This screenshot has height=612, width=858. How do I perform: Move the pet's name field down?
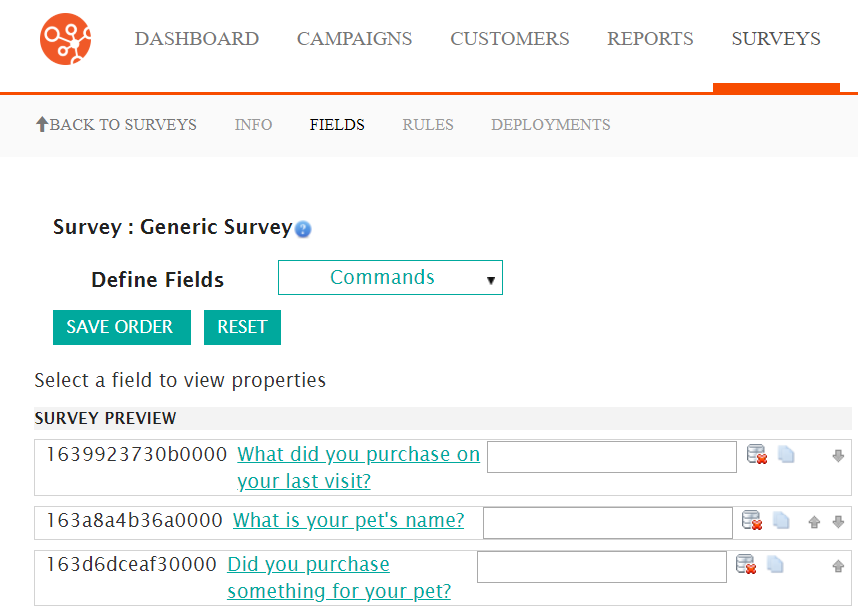coord(838,522)
